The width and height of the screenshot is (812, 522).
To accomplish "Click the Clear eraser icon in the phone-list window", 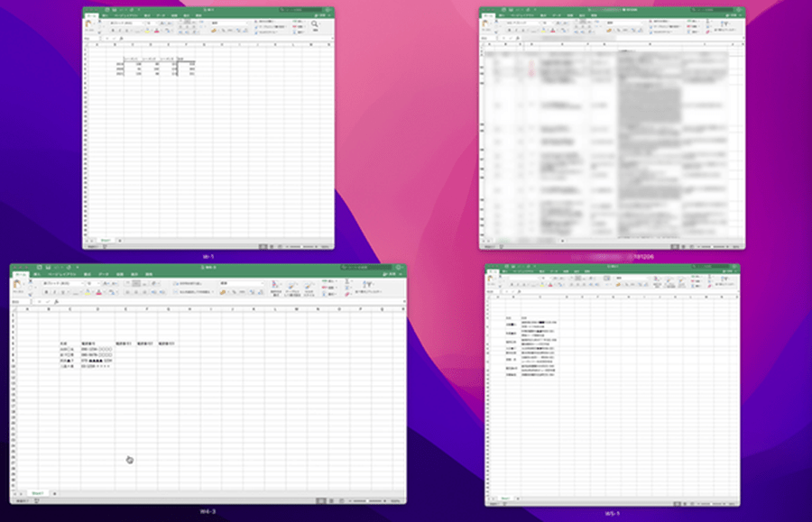I will pyautogui.click(x=347, y=295).
